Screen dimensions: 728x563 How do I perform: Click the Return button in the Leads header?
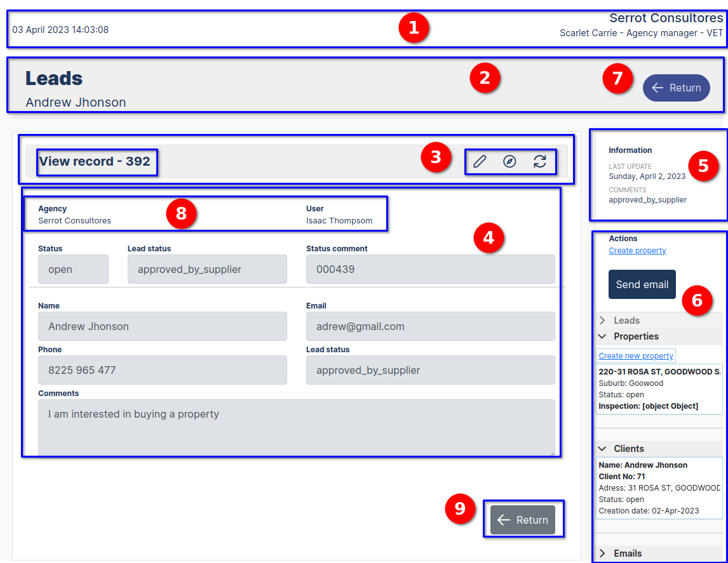click(x=676, y=88)
